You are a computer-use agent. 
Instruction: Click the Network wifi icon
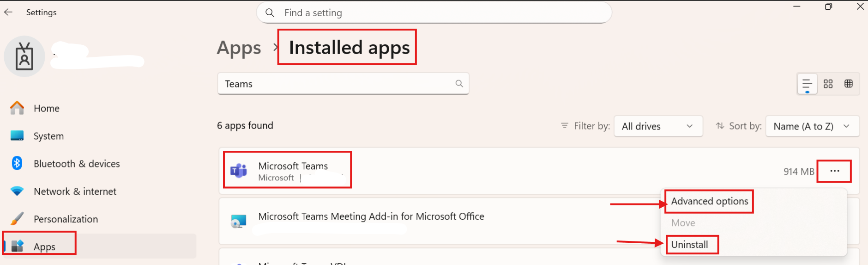pos(17,191)
